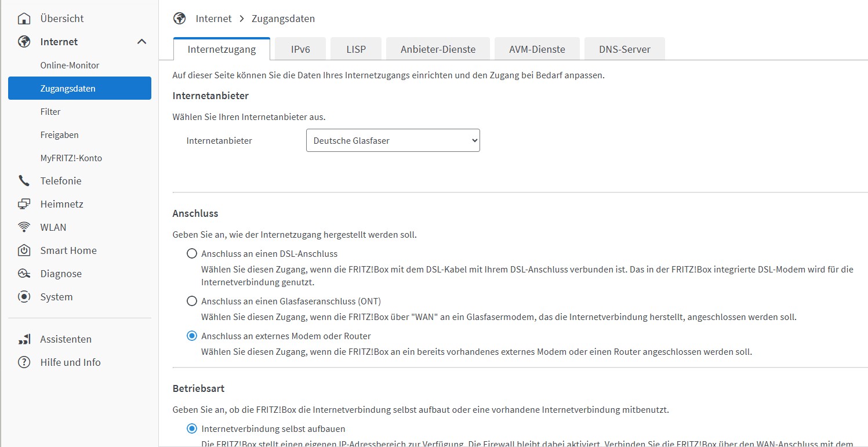868x447 pixels.
Task: Click the Betriebsart section heading
Action: click(x=198, y=388)
